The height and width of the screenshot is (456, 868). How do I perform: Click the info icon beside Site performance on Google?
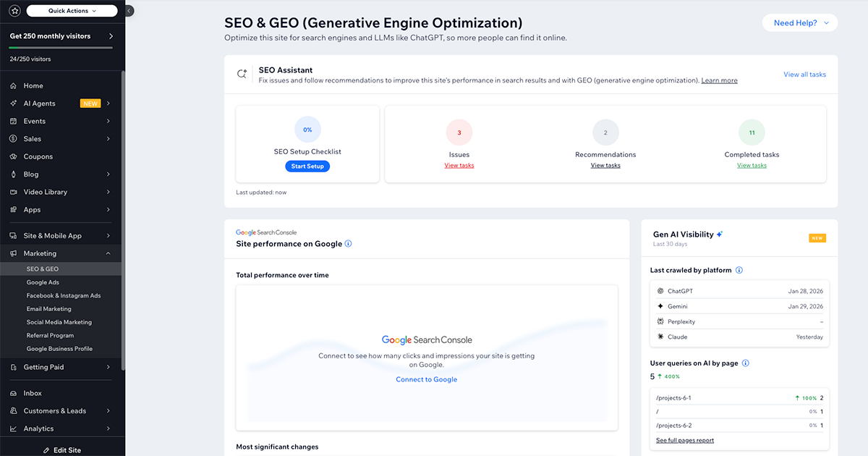[x=348, y=244]
